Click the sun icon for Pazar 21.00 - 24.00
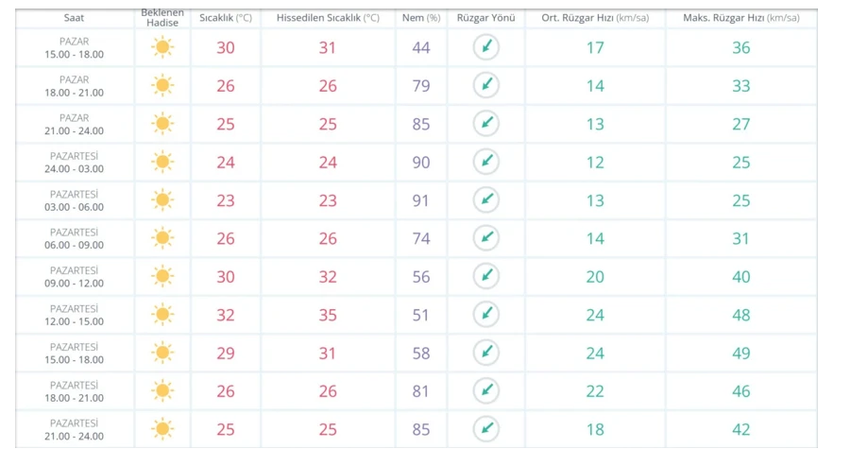The height and width of the screenshot is (466, 868). point(162,124)
